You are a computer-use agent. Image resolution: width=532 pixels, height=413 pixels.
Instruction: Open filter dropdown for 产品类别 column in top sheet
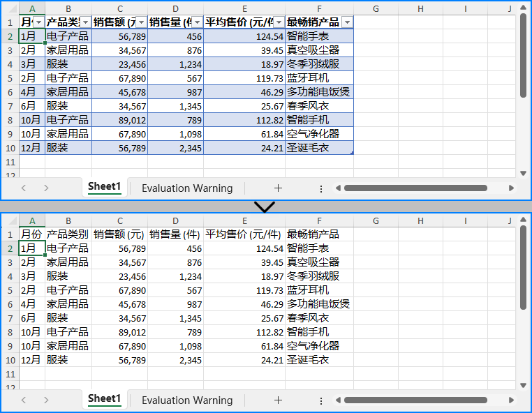[85, 22]
